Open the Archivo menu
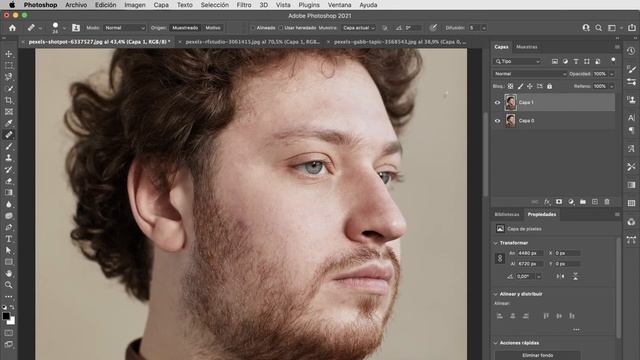Screen dimensions: 640x360 point(76,5)
